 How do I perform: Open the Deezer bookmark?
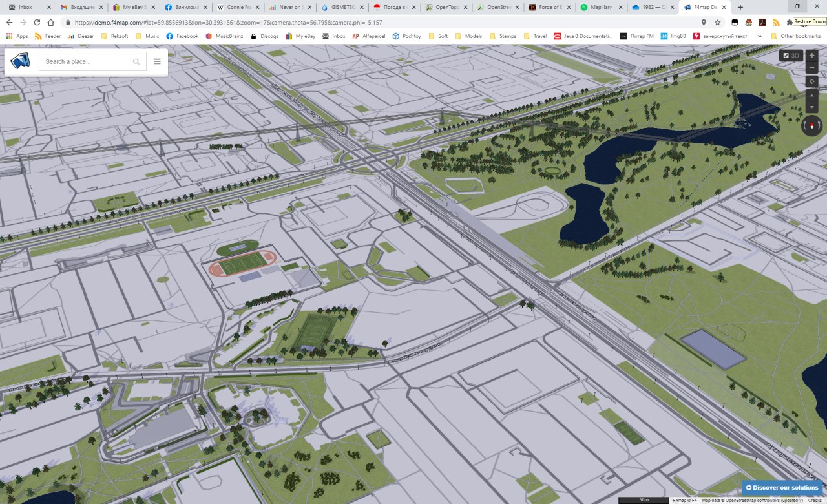click(x=81, y=36)
